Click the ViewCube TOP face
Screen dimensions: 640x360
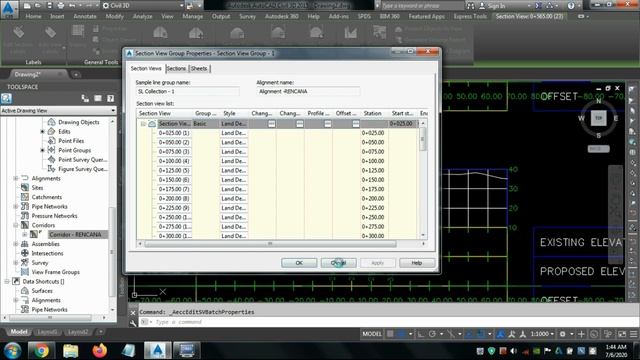(x=598, y=118)
